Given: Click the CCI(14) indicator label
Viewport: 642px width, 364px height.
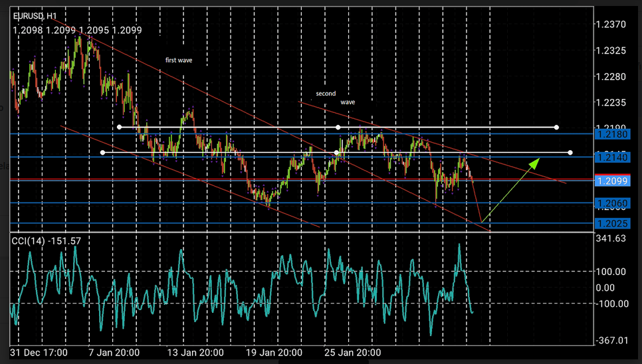Looking at the screenshot, I should [x=45, y=240].
